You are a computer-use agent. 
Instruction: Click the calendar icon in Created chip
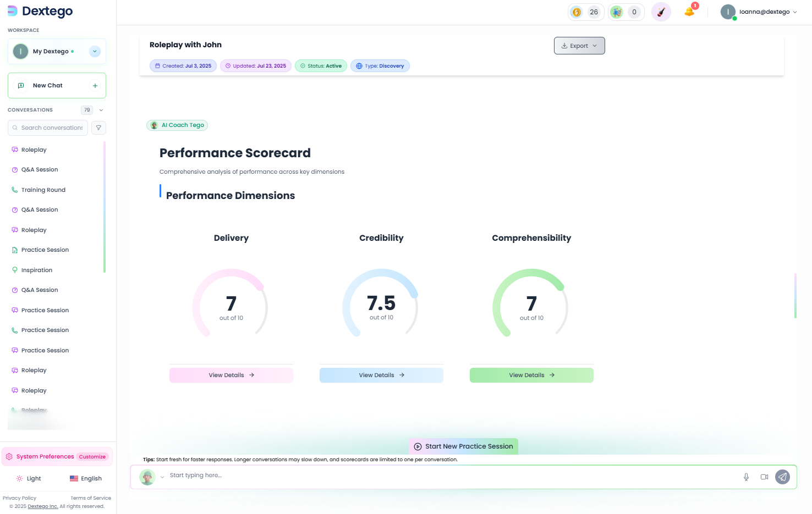pos(158,66)
